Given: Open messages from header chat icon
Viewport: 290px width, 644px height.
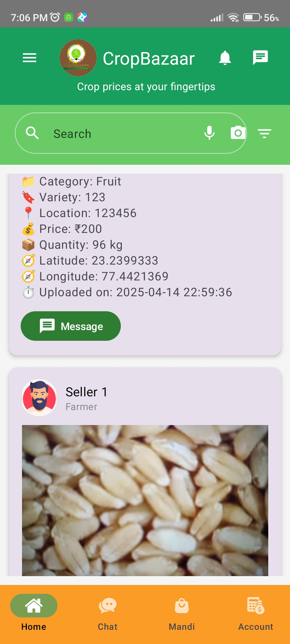Looking at the screenshot, I should [x=260, y=58].
